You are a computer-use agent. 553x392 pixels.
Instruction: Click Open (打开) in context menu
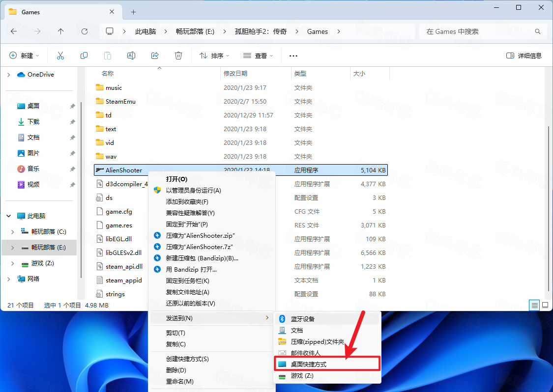pyautogui.click(x=211, y=179)
